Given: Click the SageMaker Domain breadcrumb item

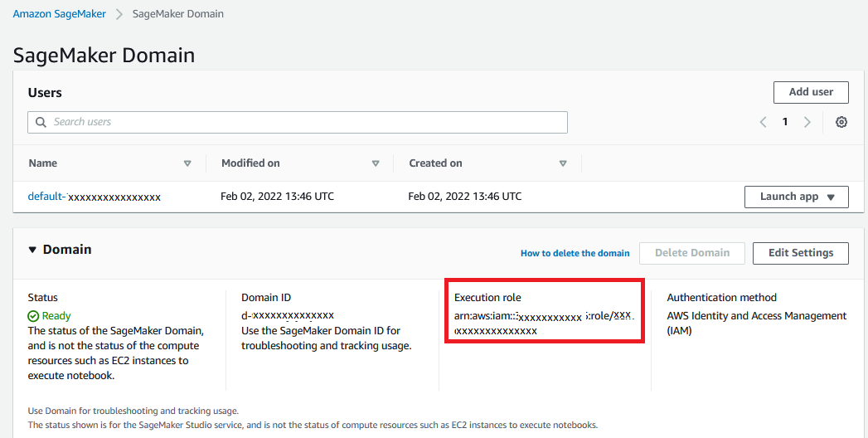Looking at the screenshot, I should (177, 14).
